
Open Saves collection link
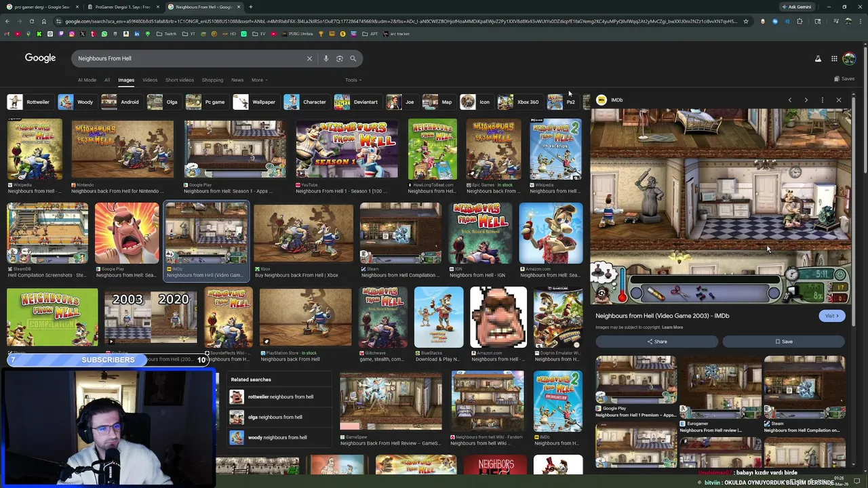click(844, 79)
